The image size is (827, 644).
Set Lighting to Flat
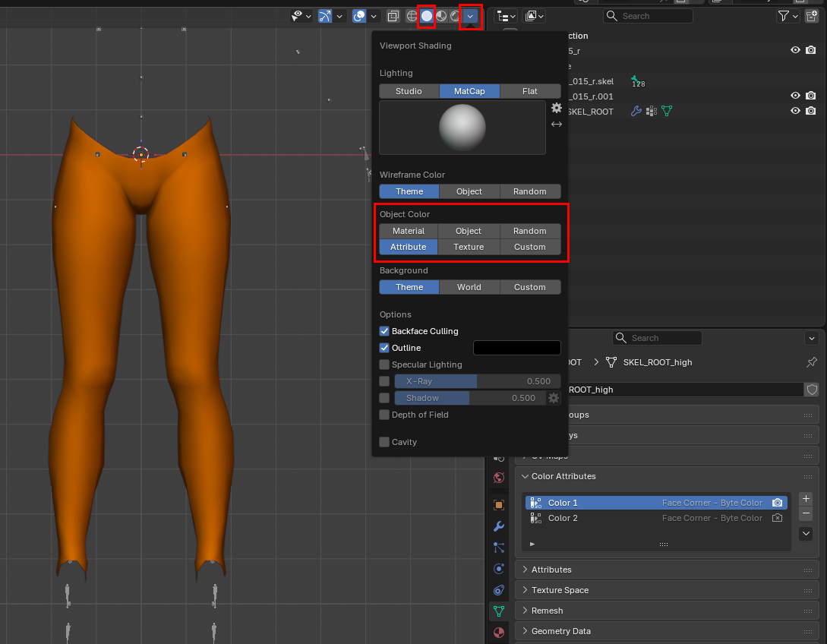click(529, 91)
